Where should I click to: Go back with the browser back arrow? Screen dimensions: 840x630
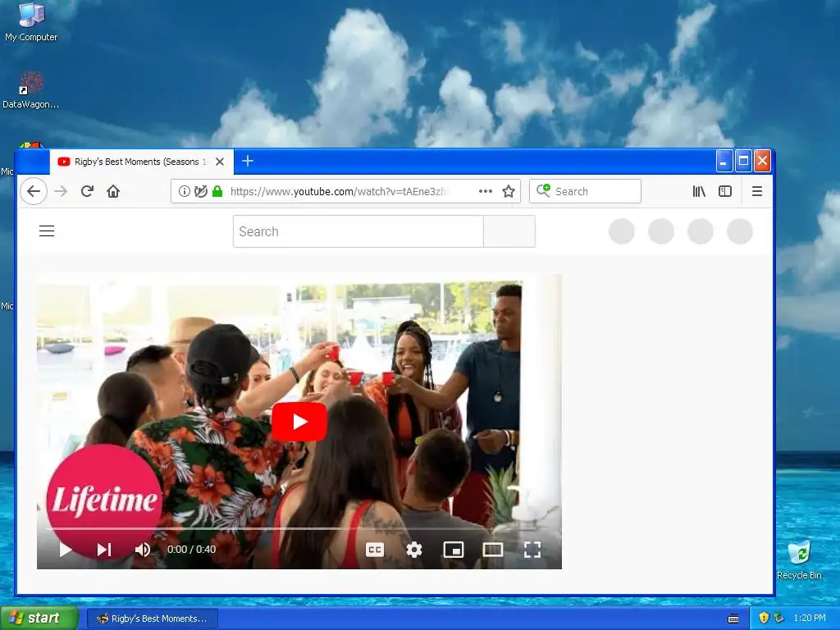coord(34,191)
